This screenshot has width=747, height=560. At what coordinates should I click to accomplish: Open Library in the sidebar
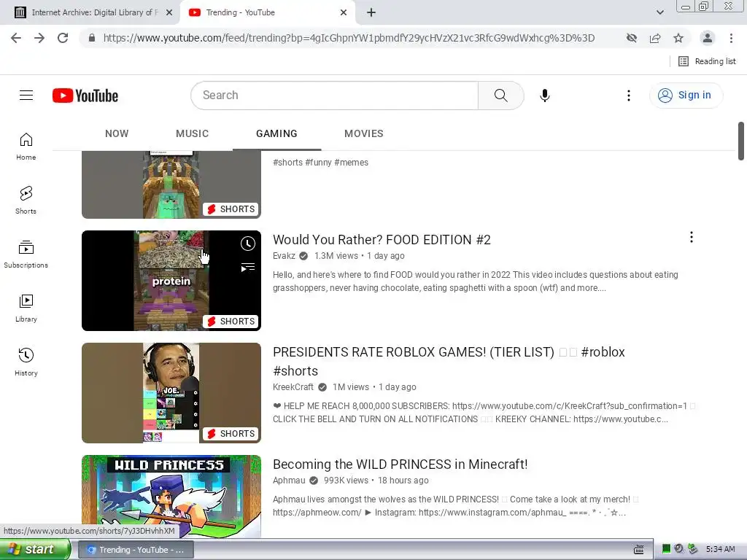(26, 308)
